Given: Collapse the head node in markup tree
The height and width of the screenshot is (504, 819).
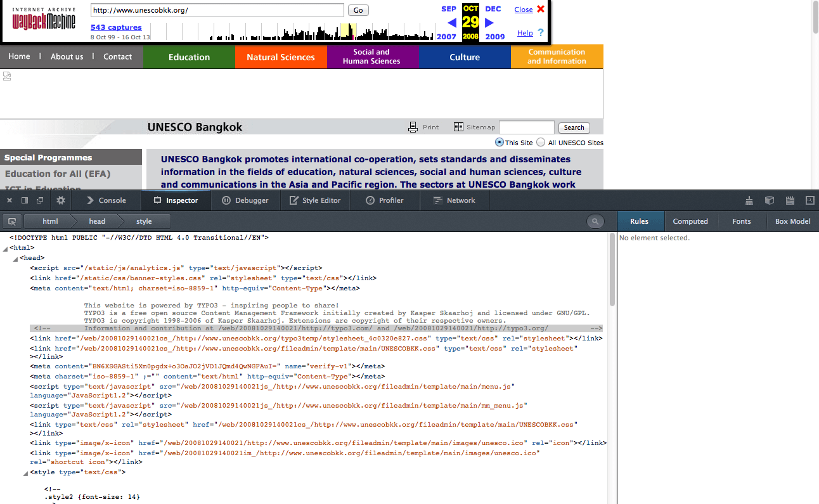Looking at the screenshot, I should 15,259.
